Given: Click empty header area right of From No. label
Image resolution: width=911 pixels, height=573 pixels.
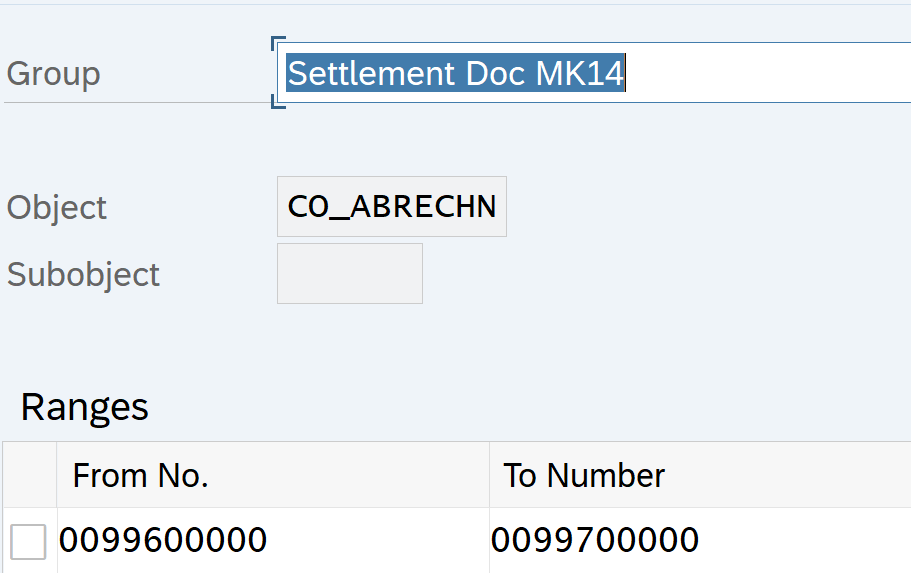Looking at the screenshot, I should (x=350, y=476).
